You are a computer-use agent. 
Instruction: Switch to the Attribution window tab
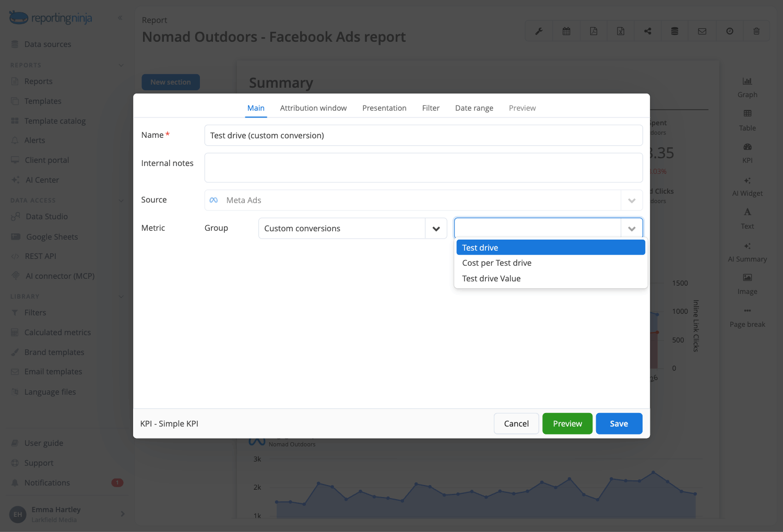point(313,108)
